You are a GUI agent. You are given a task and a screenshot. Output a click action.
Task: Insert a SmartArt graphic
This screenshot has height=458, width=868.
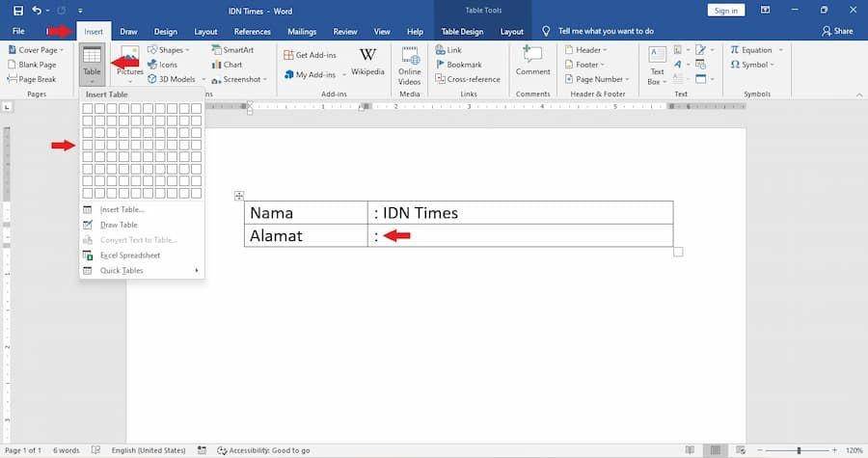[x=232, y=50]
